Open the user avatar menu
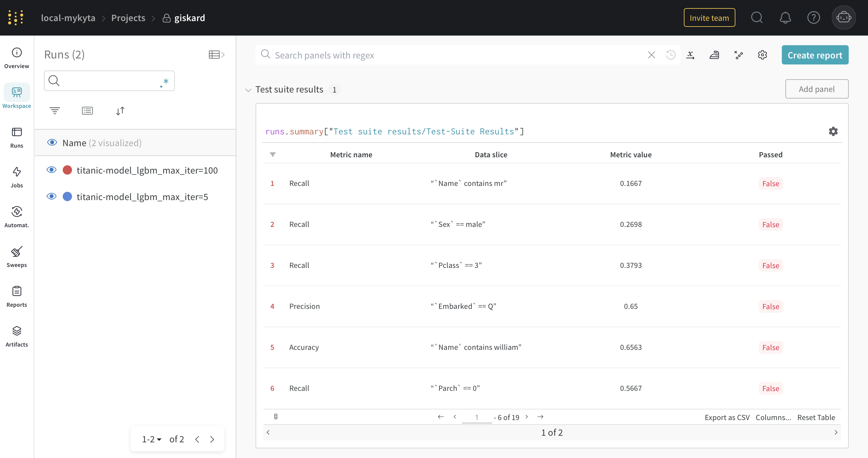 [843, 17]
